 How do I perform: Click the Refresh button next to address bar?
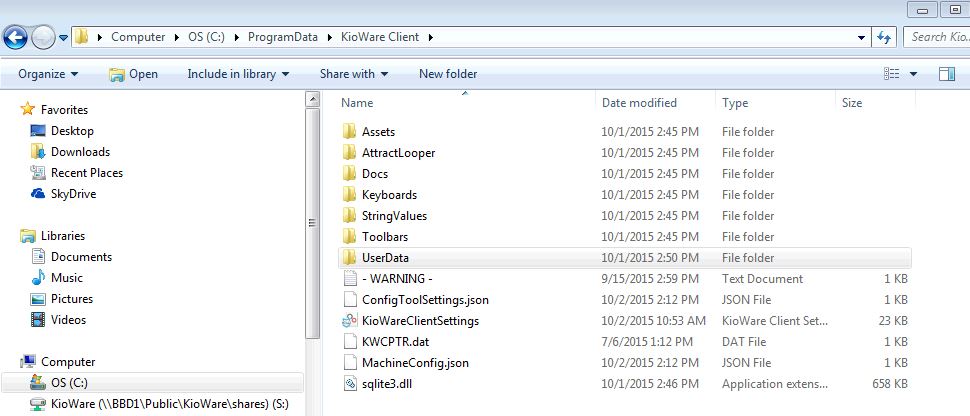(885, 37)
